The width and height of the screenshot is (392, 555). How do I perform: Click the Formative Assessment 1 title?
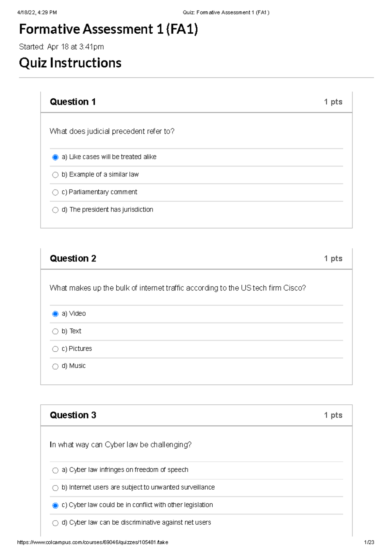coord(109,30)
